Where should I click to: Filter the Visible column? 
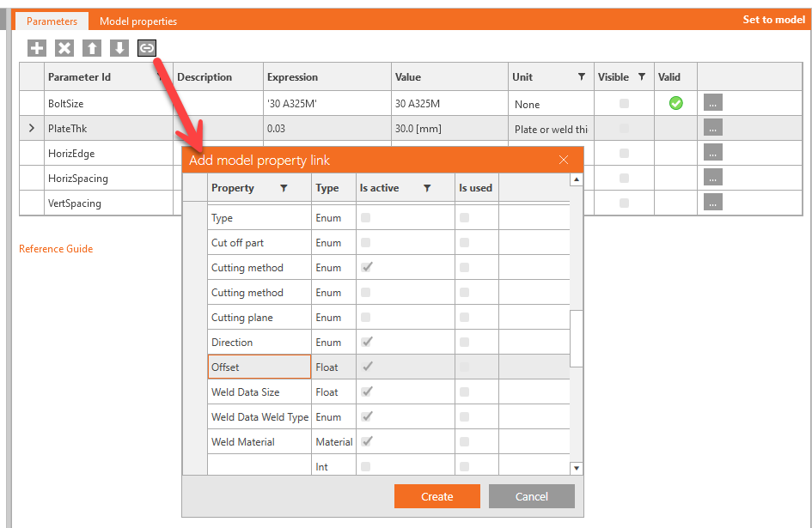(642, 76)
